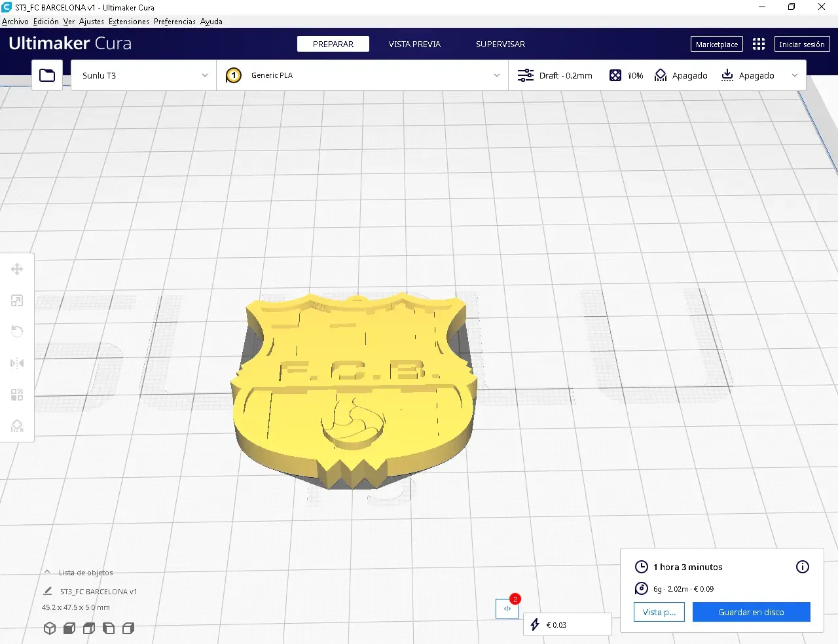Screen dimensions: 838x644
Task: Click the 1 hora 3 minutos estimate
Action: (687, 567)
